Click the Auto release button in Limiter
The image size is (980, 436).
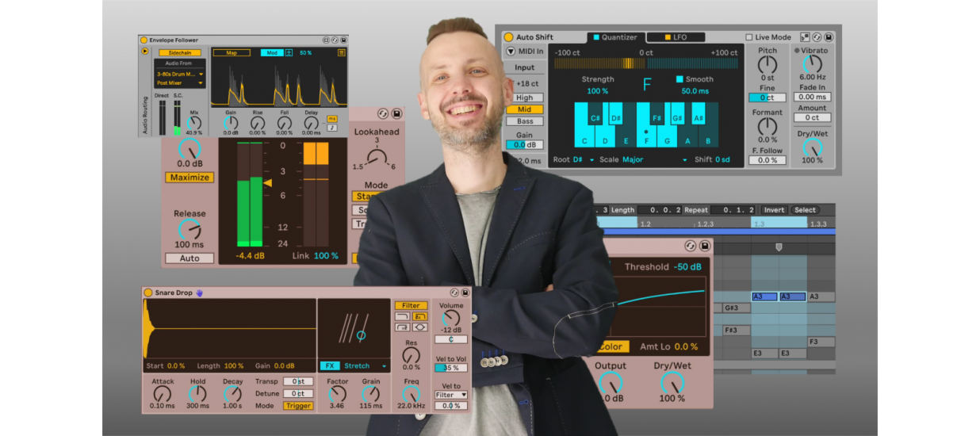click(189, 258)
